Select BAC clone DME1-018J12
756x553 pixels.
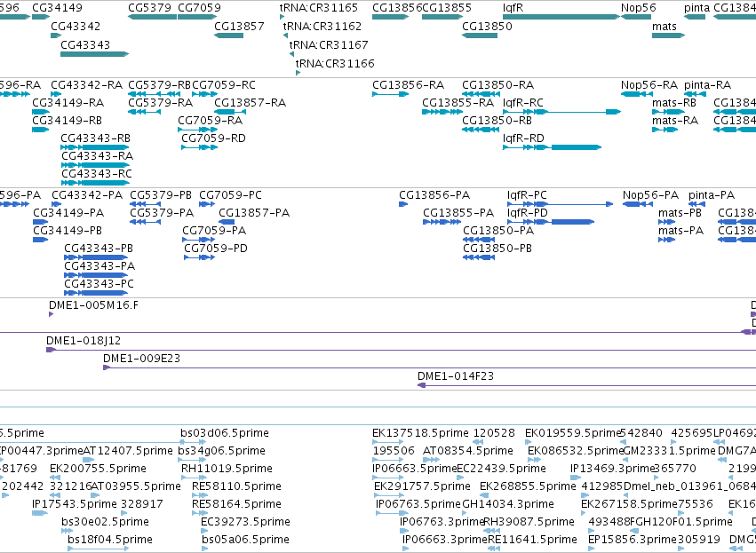point(402,351)
